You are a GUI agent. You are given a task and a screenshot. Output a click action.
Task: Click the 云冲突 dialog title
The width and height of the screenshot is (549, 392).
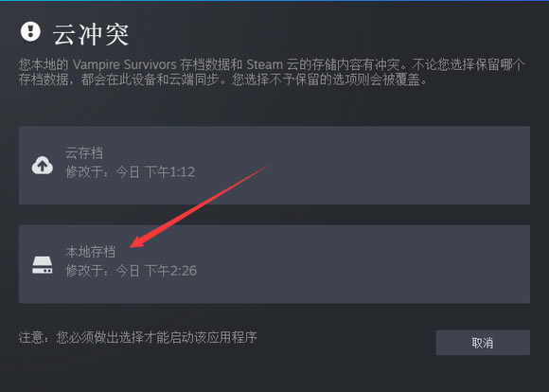(91, 34)
